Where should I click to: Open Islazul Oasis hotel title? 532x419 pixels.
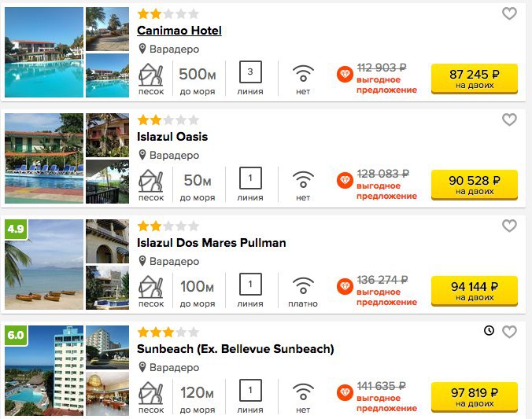172,137
